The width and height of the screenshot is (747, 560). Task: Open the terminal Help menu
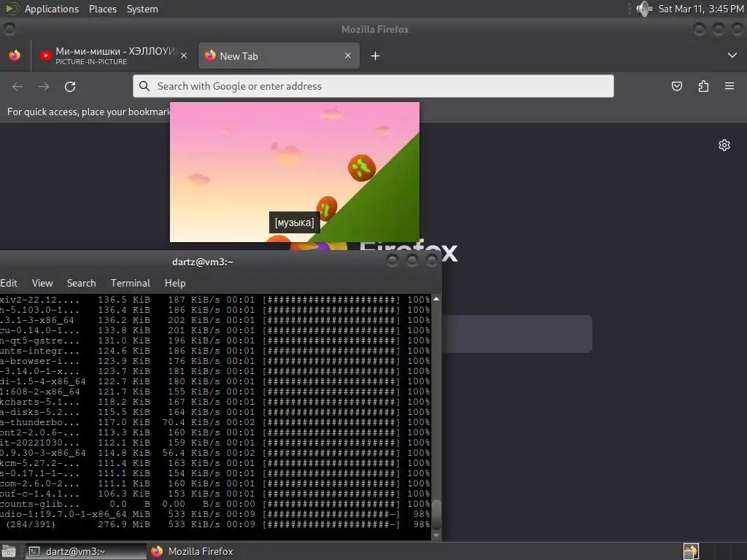click(175, 284)
